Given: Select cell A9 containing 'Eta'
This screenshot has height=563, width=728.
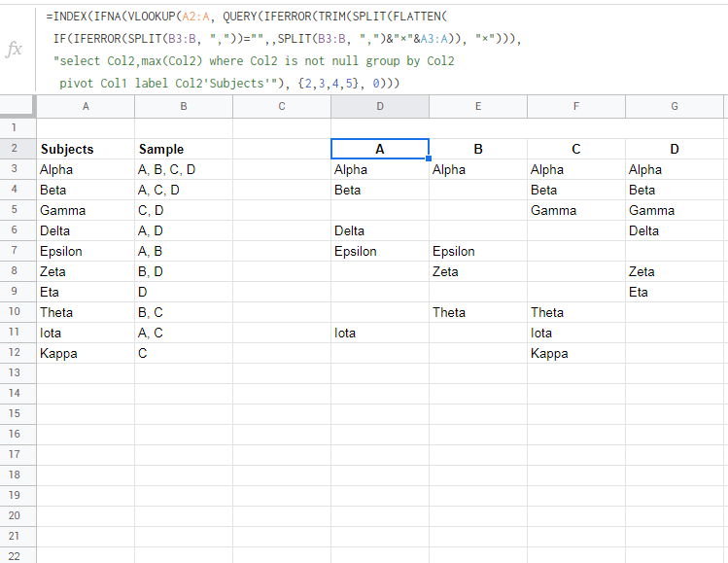Looking at the screenshot, I should tap(86, 292).
